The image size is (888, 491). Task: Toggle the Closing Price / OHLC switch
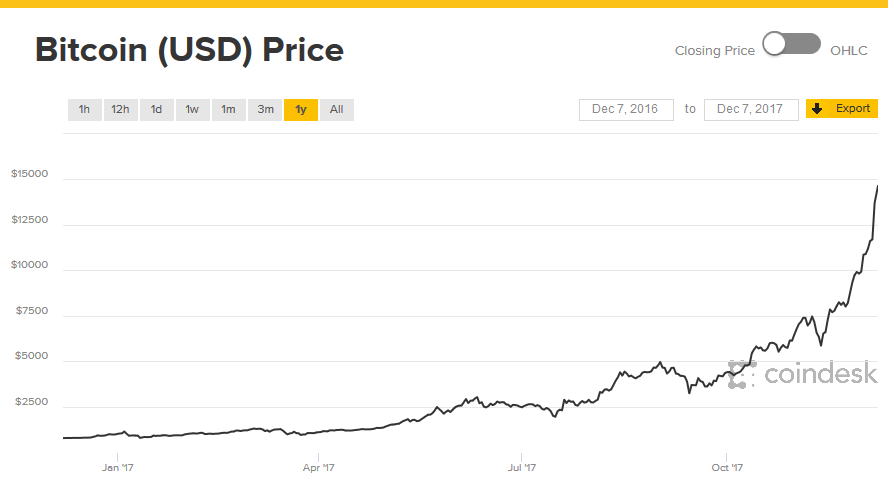click(791, 44)
